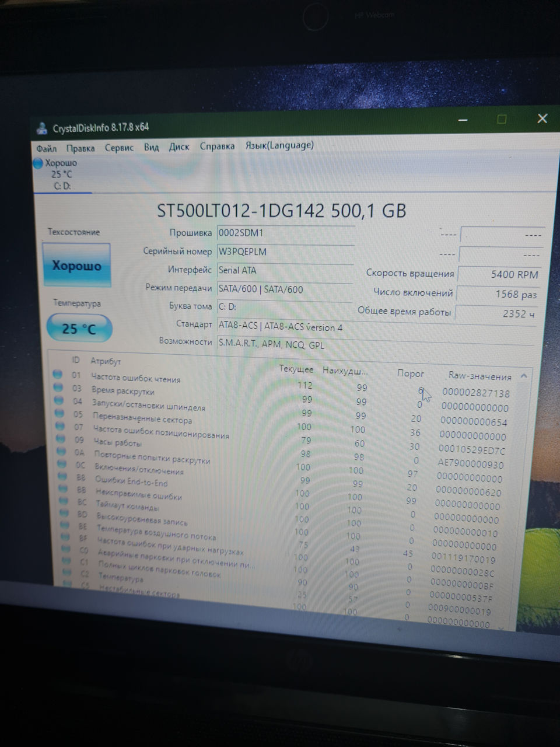Click status circle for Неисправимые ошибки

pyautogui.click(x=63, y=489)
